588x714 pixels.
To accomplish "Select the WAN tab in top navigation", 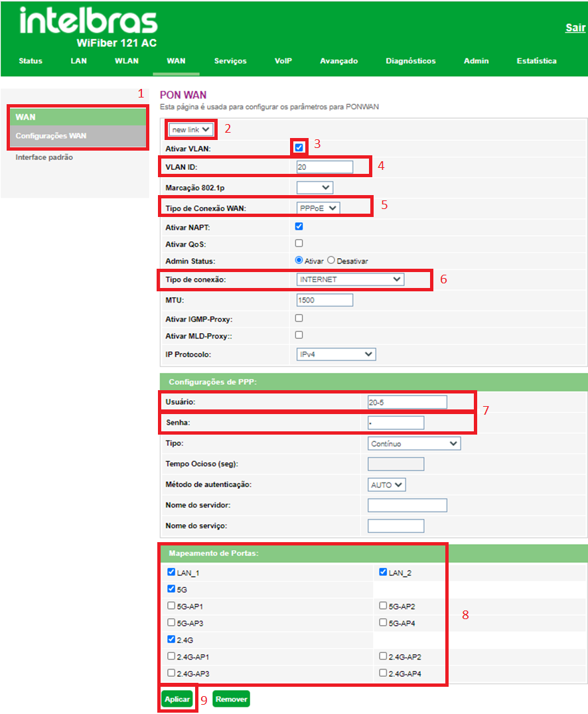I will (176, 61).
